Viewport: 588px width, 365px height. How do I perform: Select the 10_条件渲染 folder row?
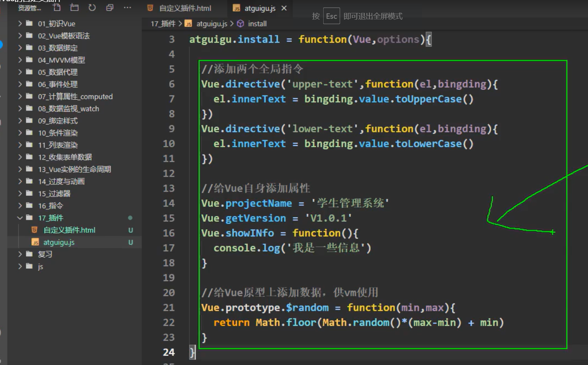75,133
